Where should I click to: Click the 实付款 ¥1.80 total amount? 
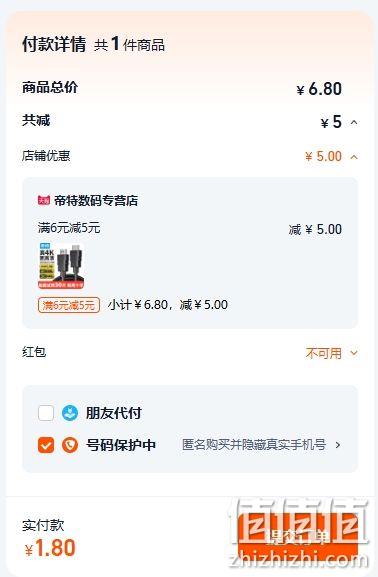pos(50,548)
